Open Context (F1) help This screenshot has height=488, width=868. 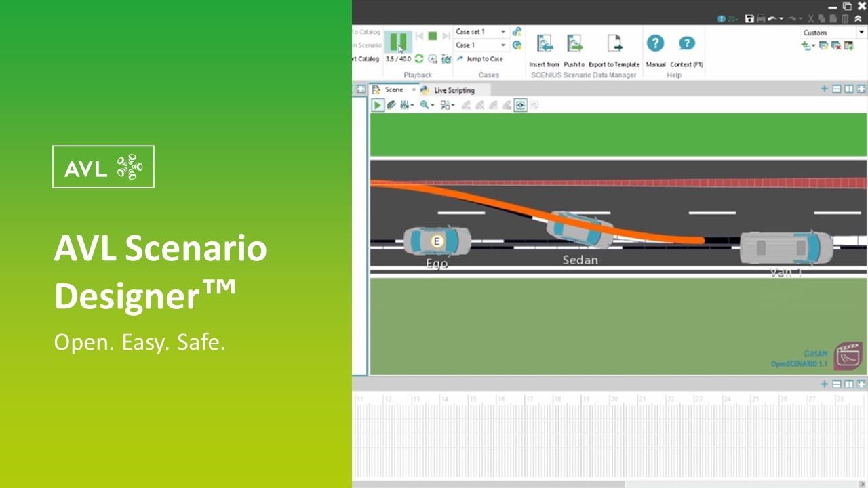[686, 51]
